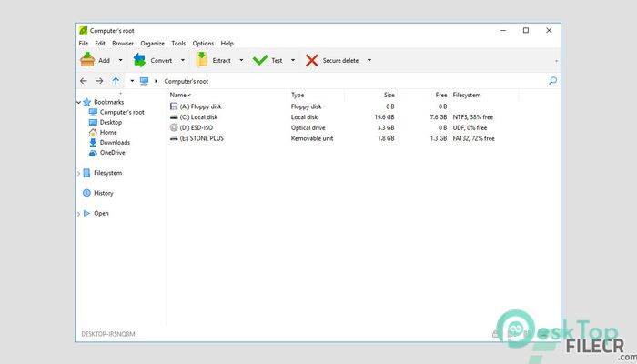Click the Extract button label

(221, 61)
